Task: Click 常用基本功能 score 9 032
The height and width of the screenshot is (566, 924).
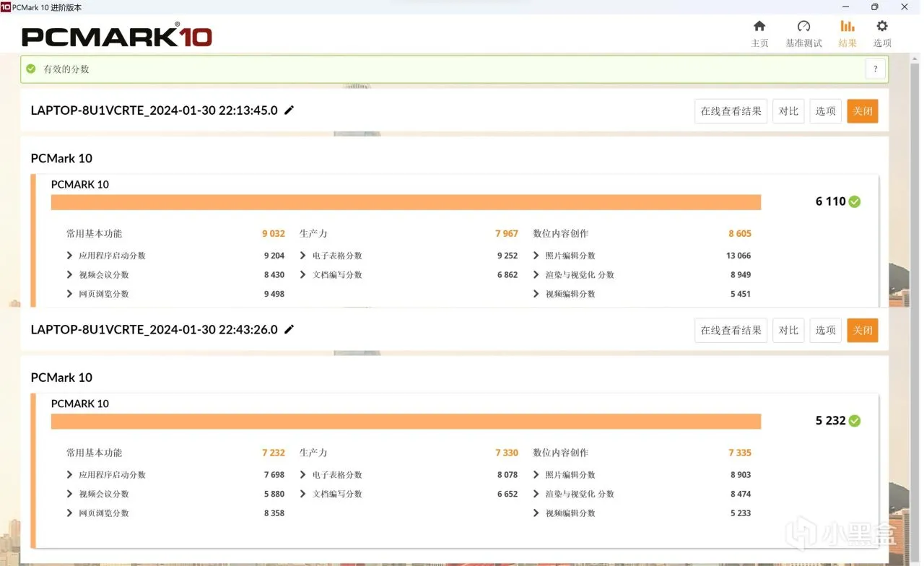Action: [274, 233]
